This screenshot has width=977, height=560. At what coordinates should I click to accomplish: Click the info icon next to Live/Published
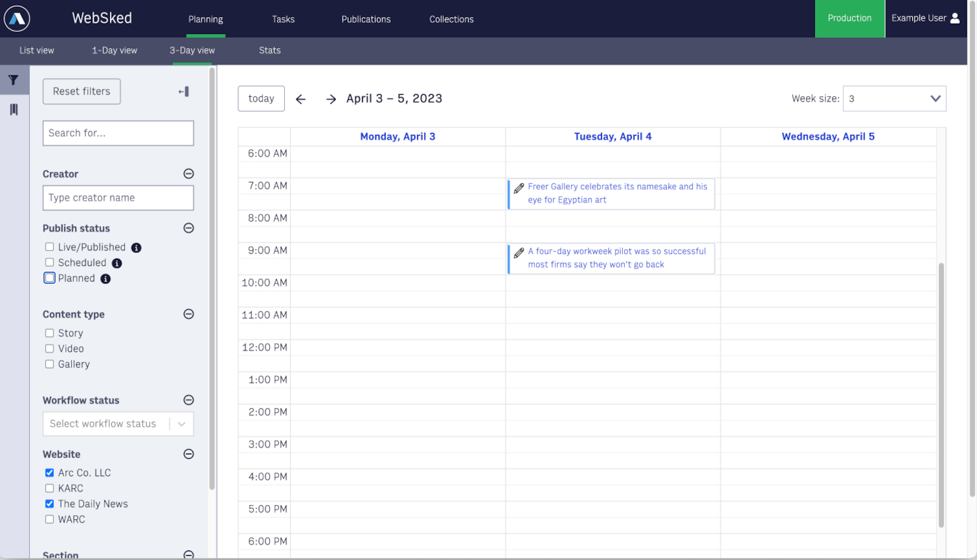[135, 247]
